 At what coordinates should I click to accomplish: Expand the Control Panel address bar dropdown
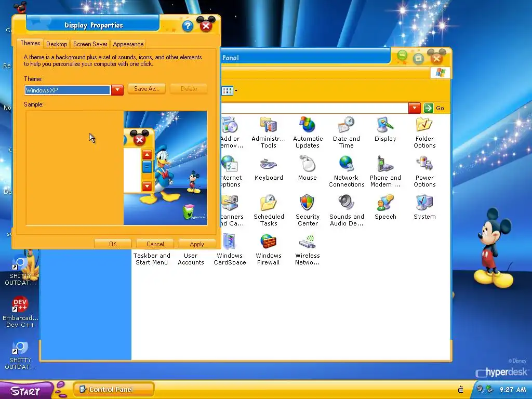pyautogui.click(x=414, y=108)
